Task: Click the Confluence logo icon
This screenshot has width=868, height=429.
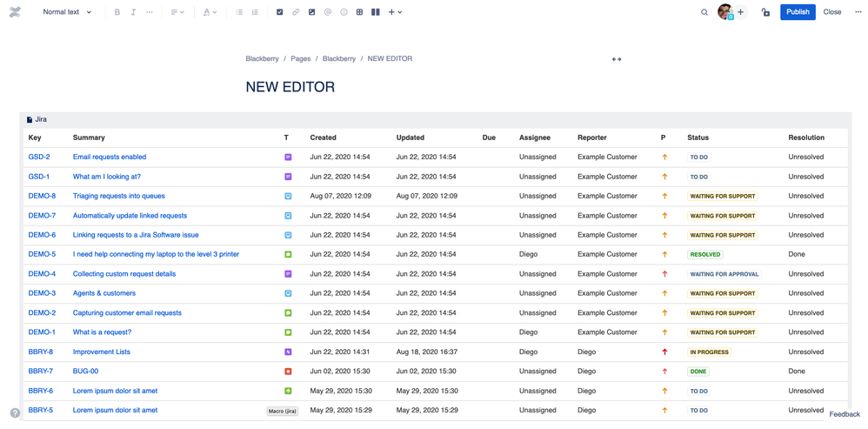Action: (16, 11)
